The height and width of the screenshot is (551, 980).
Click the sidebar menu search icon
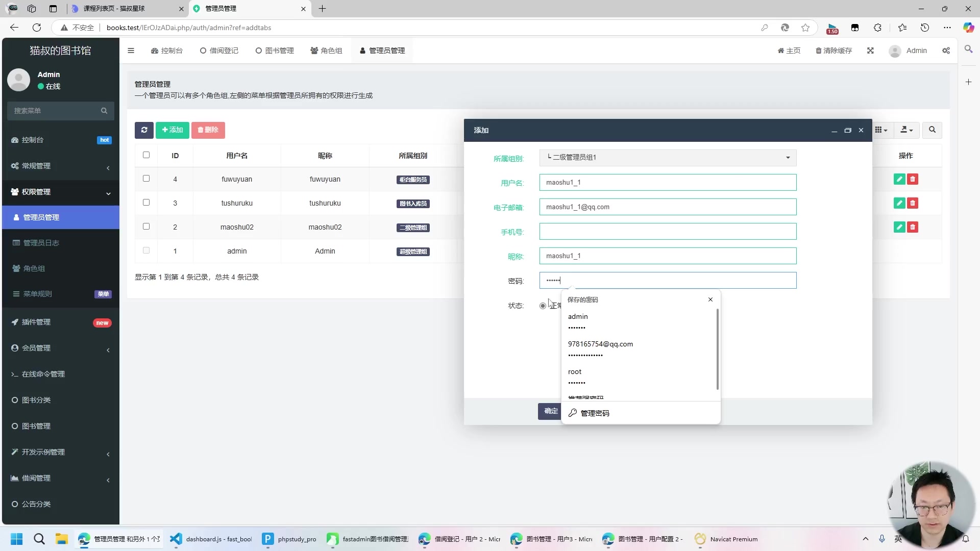click(x=104, y=111)
